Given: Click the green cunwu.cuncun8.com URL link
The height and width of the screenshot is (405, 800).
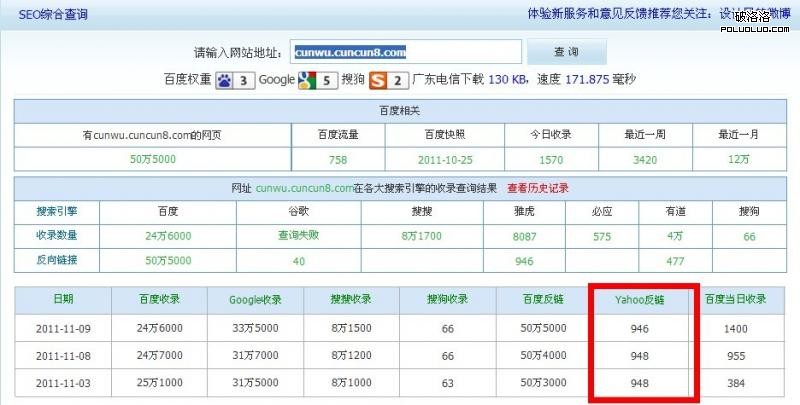Looking at the screenshot, I should (305, 188).
